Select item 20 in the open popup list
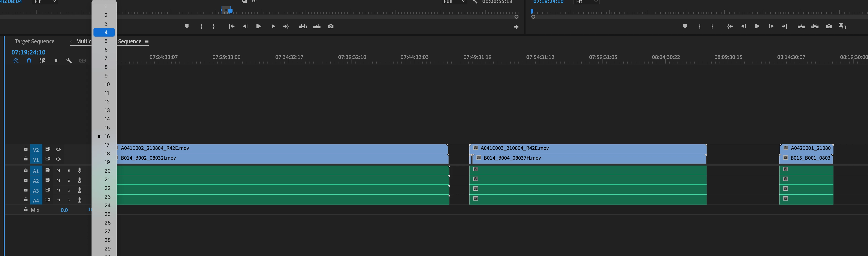Image resolution: width=868 pixels, height=256 pixels. [107, 171]
